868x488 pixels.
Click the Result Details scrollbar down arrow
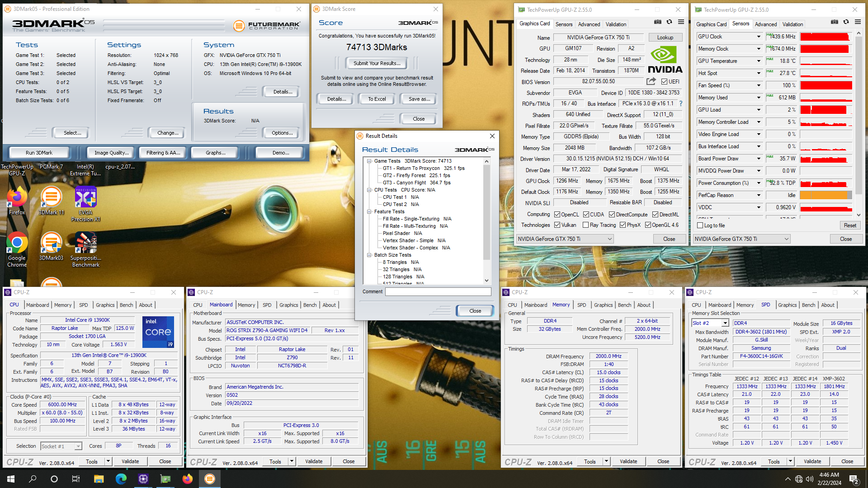pyautogui.click(x=486, y=281)
